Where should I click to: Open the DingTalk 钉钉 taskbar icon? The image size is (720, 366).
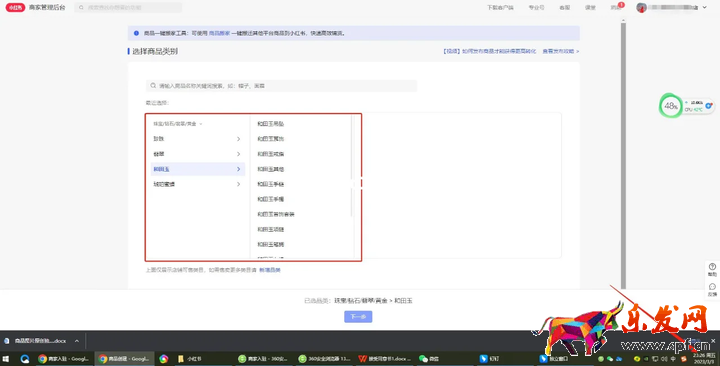pyautogui.click(x=489, y=359)
